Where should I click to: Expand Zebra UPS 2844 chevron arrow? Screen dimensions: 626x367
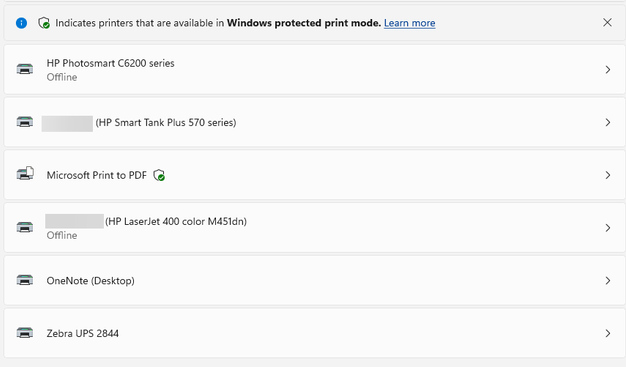608,333
